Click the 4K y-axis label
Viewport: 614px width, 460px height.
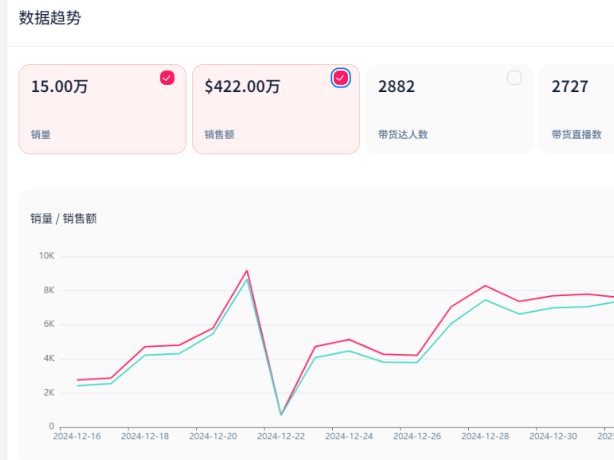pyautogui.click(x=49, y=359)
